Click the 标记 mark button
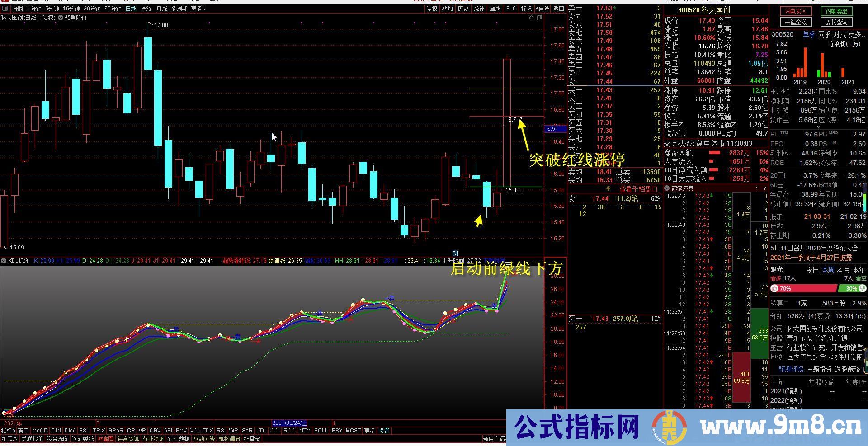868x446 pixels. [x=526, y=9]
